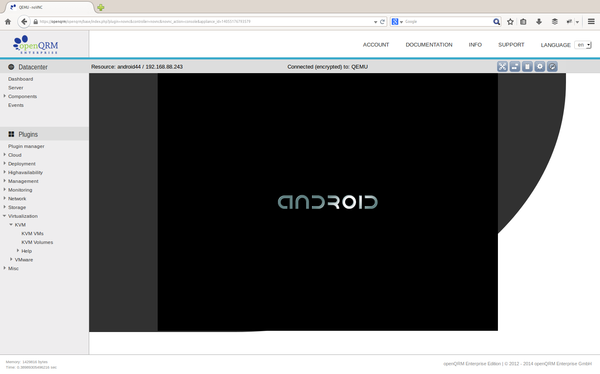Open the noVNC clipboard icon

[x=527, y=67]
